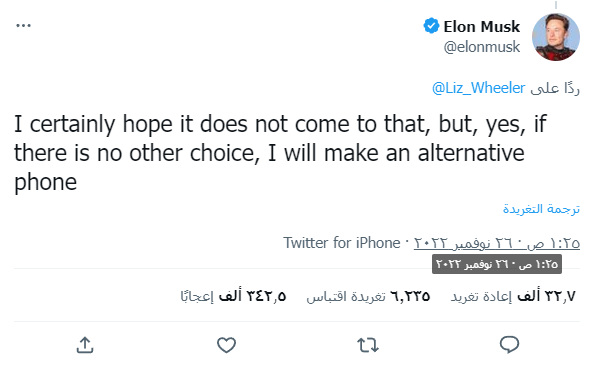Click the blue verified badge

click(431, 26)
